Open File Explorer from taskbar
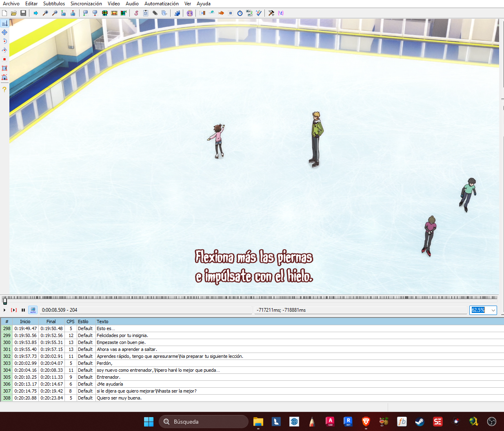This screenshot has height=431, width=504. click(258, 422)
